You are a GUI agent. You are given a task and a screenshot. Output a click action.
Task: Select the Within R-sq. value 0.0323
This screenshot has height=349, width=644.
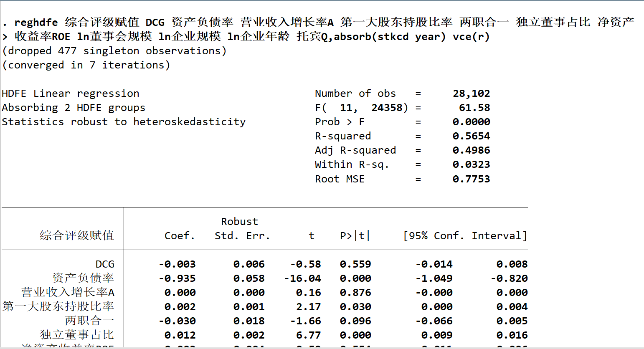tap(472, 164)
